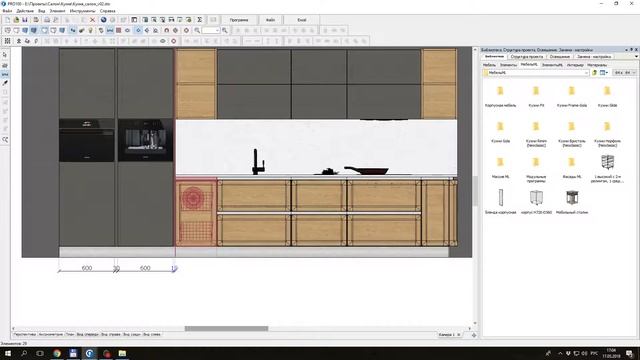
Task: Open the zoom level combo box in toolbar
Action: (211, 30)
